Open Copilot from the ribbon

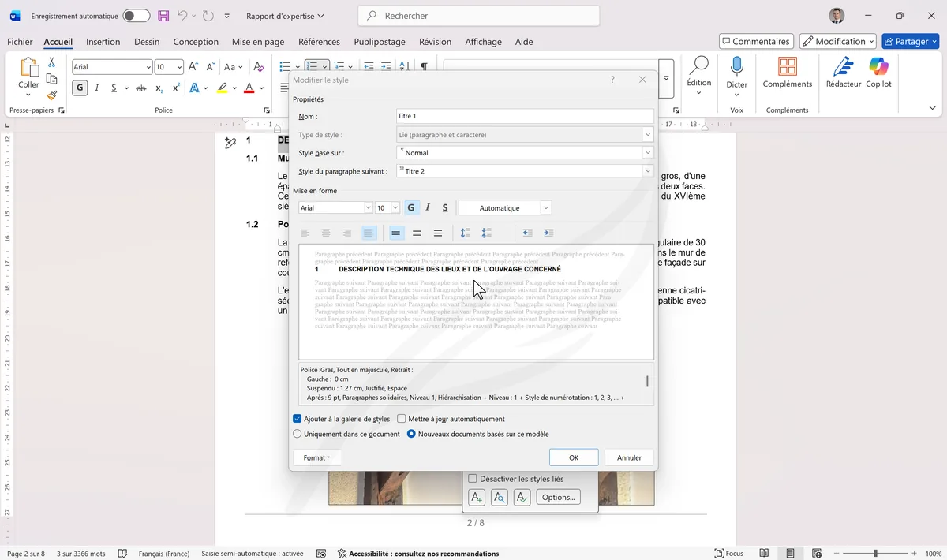click(878, 68)
